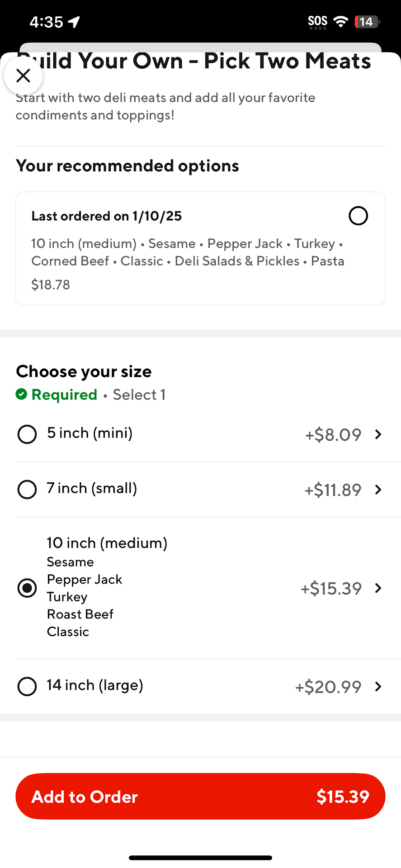
Task: Tap the battery indicator icon
Action: tap(367, 22)
